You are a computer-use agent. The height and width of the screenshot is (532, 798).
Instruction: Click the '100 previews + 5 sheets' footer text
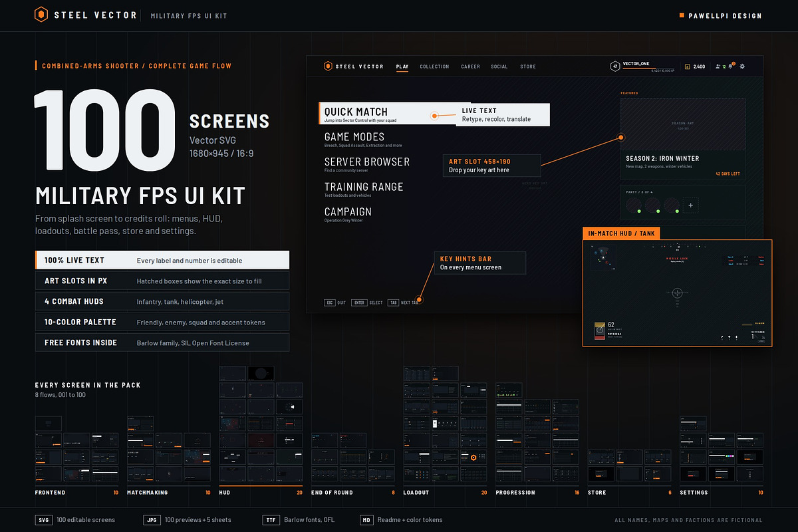tap(198, 520)
